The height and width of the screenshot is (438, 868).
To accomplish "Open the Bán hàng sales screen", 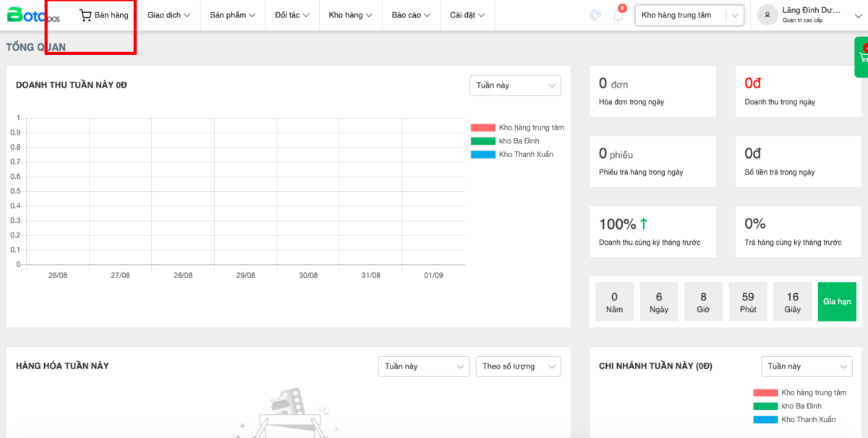I will tap(104, 15).
